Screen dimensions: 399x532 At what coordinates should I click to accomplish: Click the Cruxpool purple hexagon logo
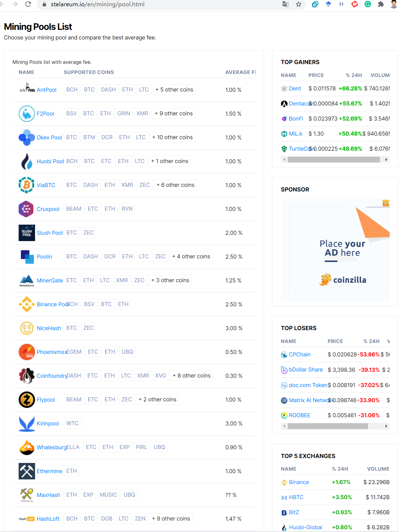26,209
